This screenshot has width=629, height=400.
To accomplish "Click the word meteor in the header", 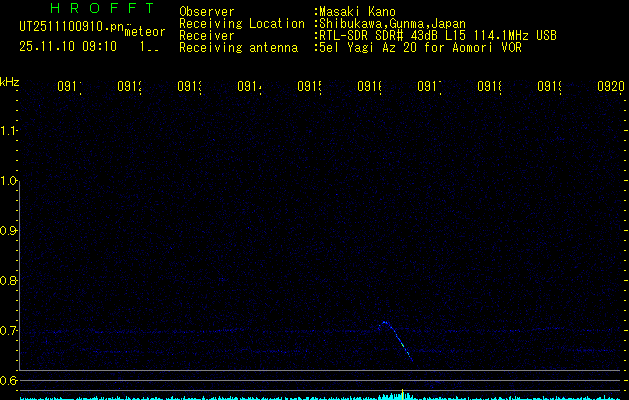I will point(144,32).
